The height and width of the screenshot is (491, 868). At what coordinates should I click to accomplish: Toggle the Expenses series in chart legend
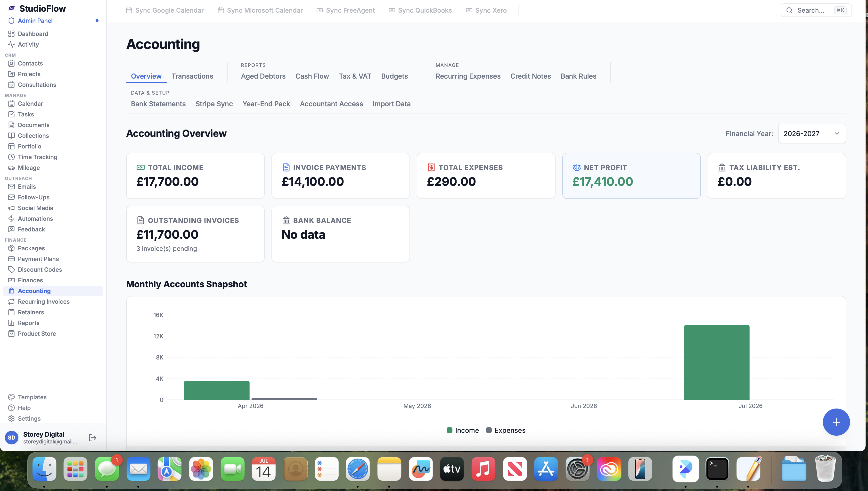point(506,430)
